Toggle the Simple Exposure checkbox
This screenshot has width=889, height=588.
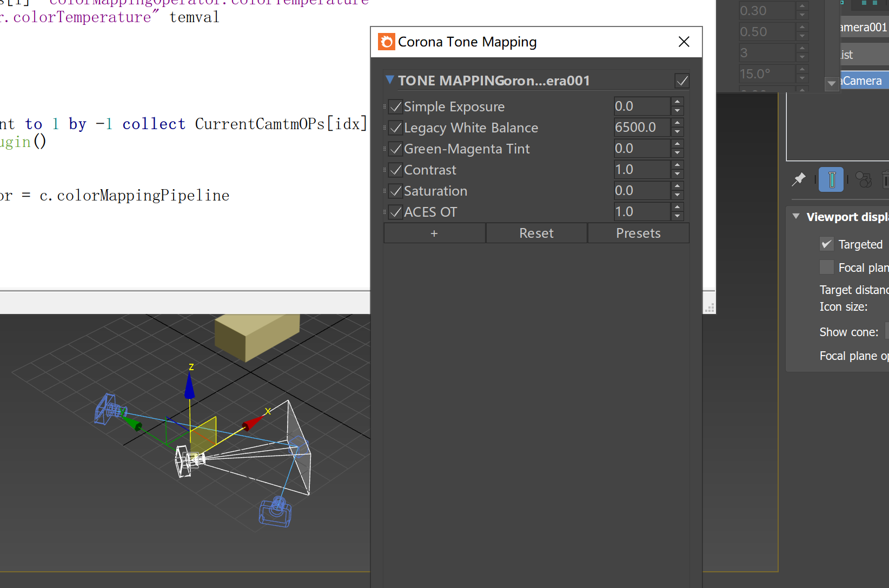(x=396, y=106)
